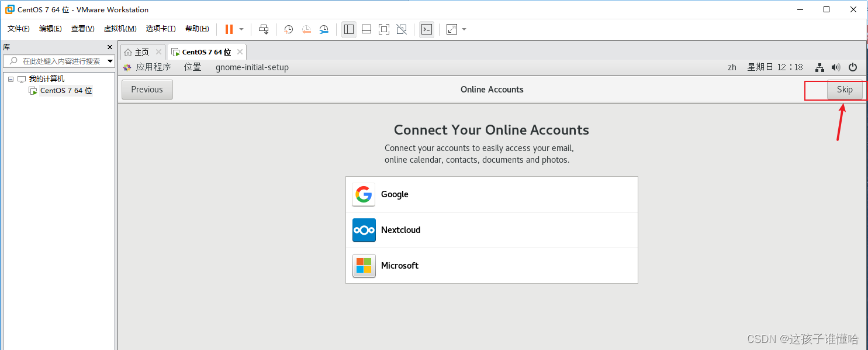Screen dimensions: 868x350
Task: Click the Google logo icon
Action: 364,194
